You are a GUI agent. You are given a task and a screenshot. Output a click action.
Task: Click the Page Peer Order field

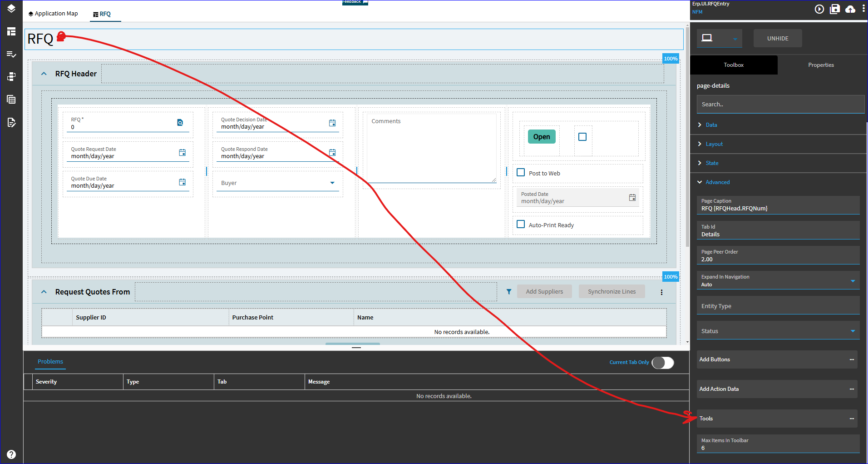778,255
